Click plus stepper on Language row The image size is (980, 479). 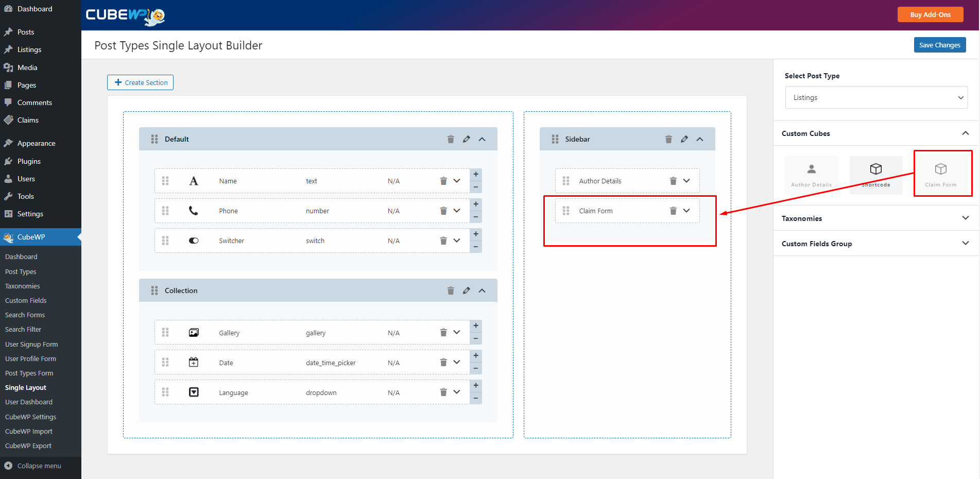[x=476, y=386]
